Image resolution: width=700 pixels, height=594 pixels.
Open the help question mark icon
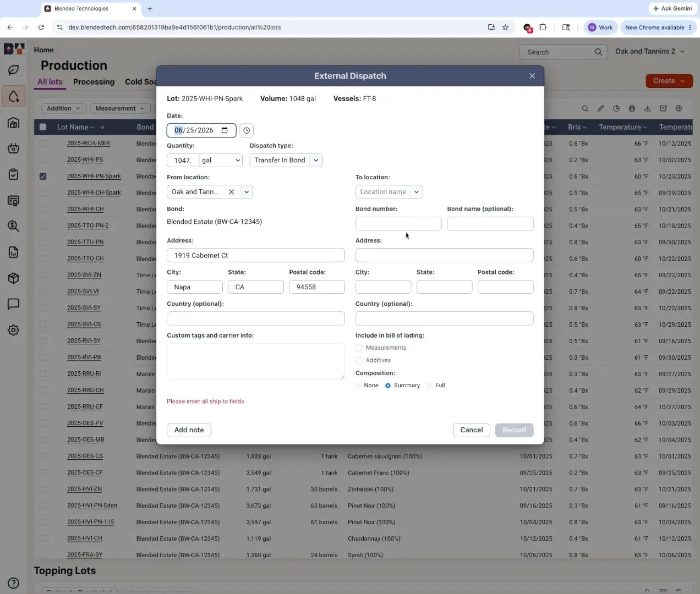pyautogui.click(x=14, y=584)
